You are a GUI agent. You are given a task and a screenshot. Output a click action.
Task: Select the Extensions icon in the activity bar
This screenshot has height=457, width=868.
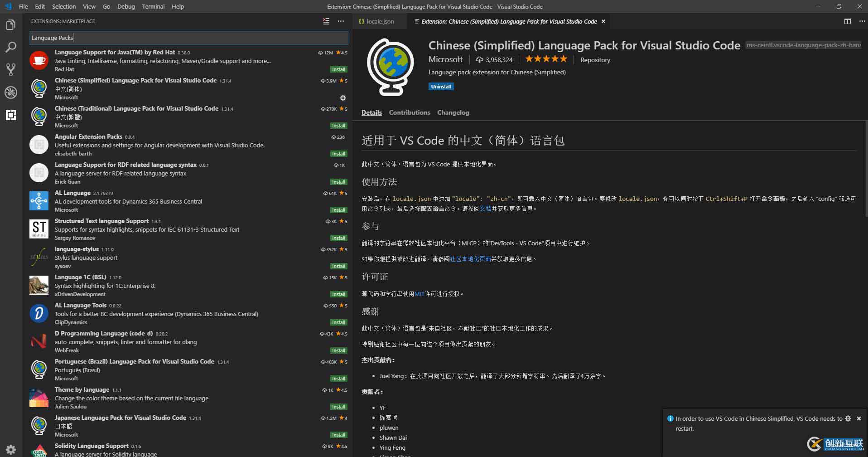[11, 115]
